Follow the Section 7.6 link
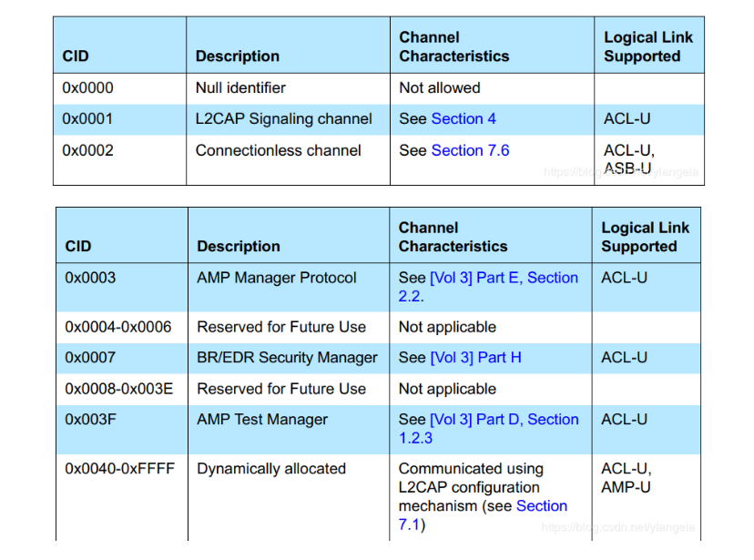This screenshot has width=754, height=560. point(470,150)
